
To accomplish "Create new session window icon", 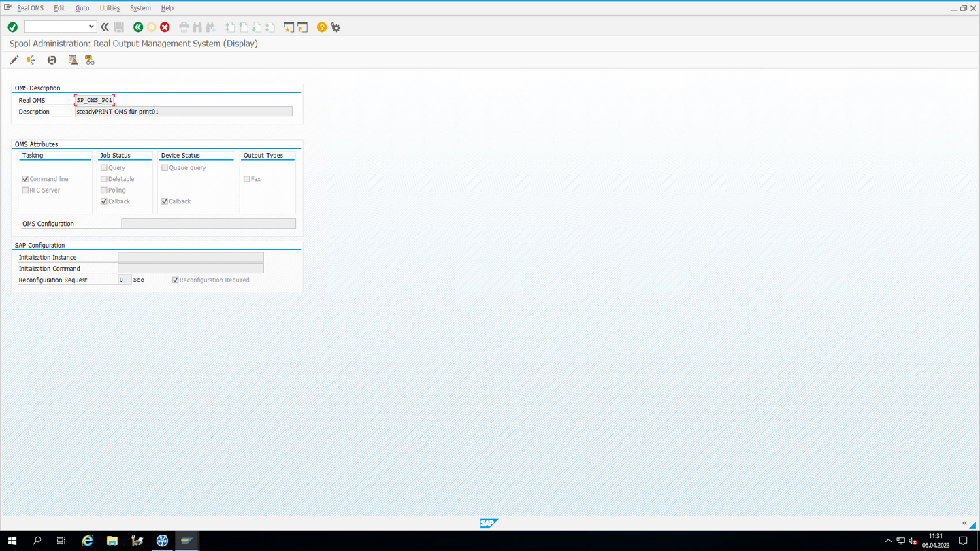I will coord(289,27).
